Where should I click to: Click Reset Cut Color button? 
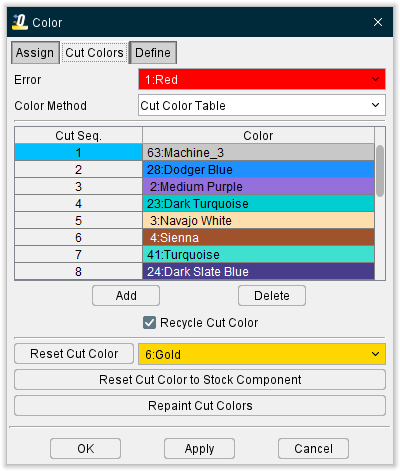click(x=74, y=354)
